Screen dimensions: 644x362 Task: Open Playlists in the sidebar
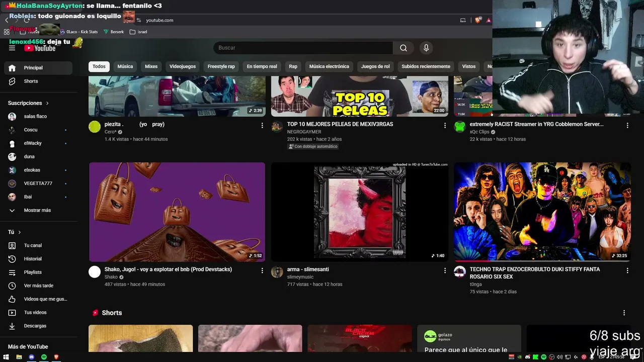[38, 272]
